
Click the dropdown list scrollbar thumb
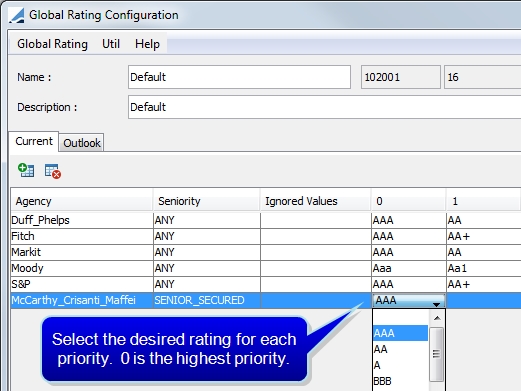(437, 354)
